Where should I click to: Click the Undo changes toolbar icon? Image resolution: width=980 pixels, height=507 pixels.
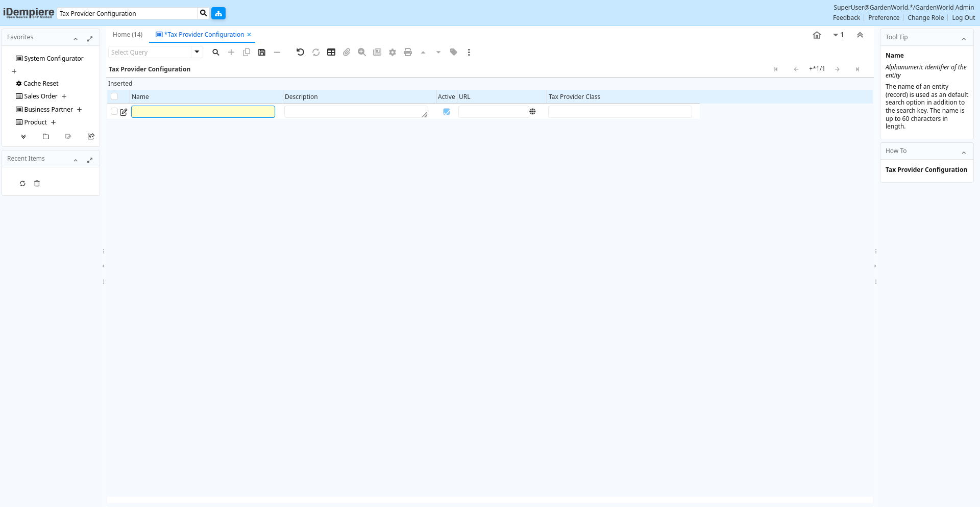point(300,52)
